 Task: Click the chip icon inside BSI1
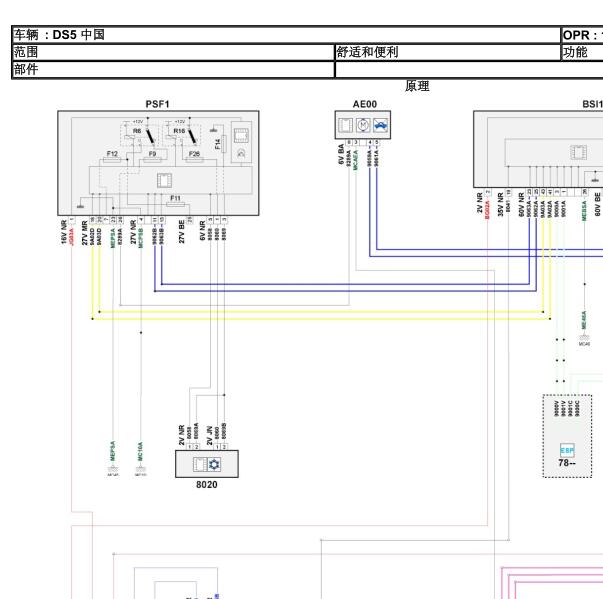[x=578, y=152]
